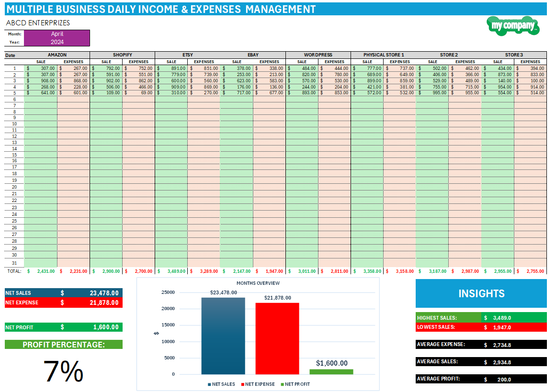Select the 2024 year cell

click(x=57, y=42)
